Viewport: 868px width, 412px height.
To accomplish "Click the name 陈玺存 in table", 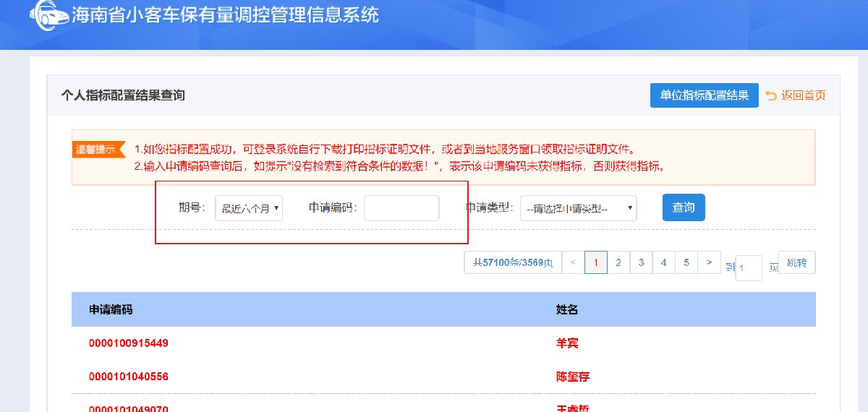I will [x=572, y=377].
